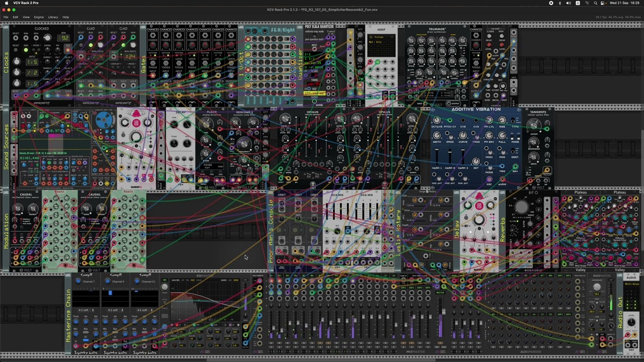Open the Engine menu
Viewport: 644px width, 362px height.
point(39,17)
